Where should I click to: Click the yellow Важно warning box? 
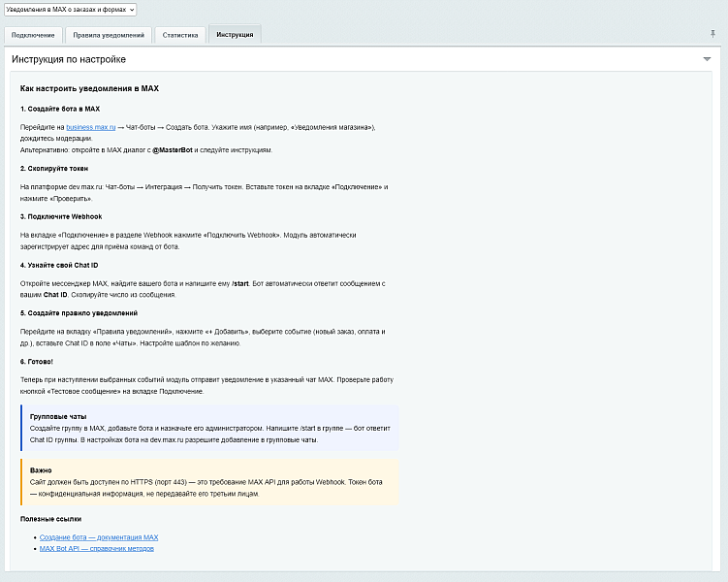pos(209,481)
